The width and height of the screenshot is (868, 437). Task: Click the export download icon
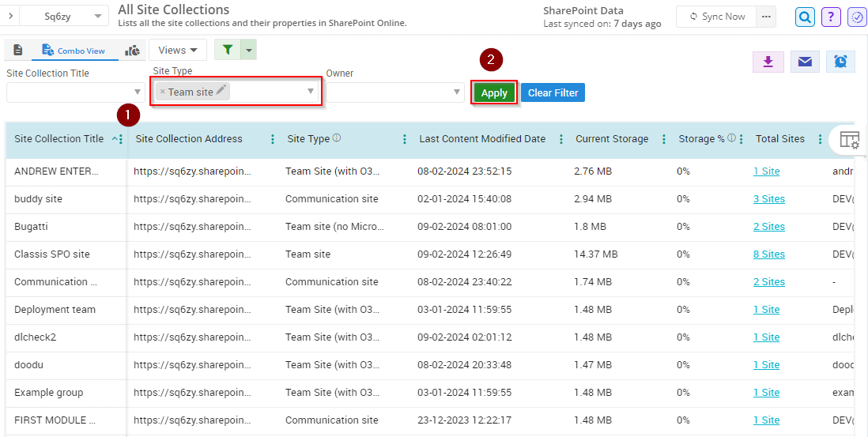tap(768, 62)
